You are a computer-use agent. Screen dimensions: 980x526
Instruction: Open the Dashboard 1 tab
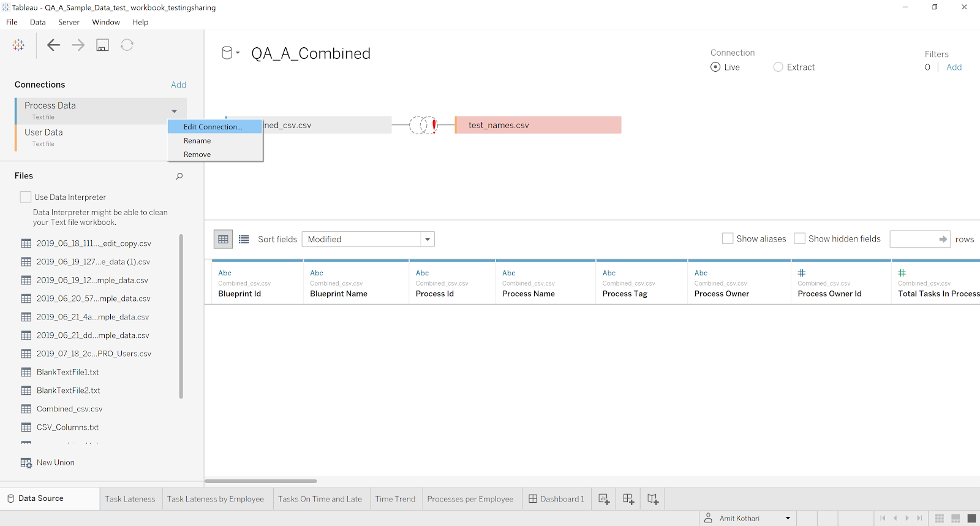556,499
